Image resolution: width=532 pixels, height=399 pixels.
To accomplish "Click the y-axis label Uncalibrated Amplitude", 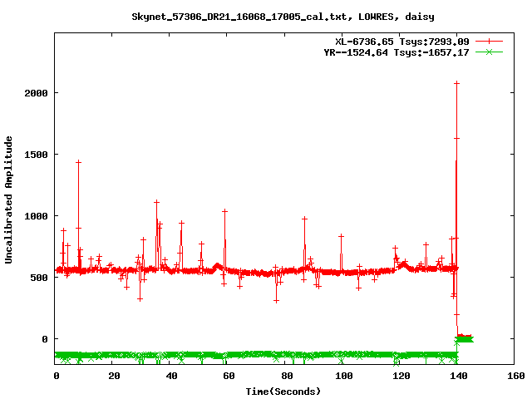I will pos(8,199).
